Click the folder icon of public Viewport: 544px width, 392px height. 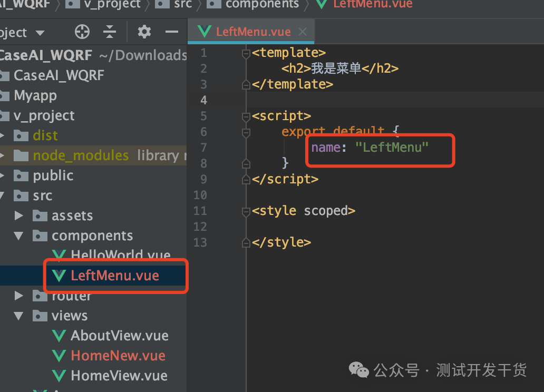[21, 175]
